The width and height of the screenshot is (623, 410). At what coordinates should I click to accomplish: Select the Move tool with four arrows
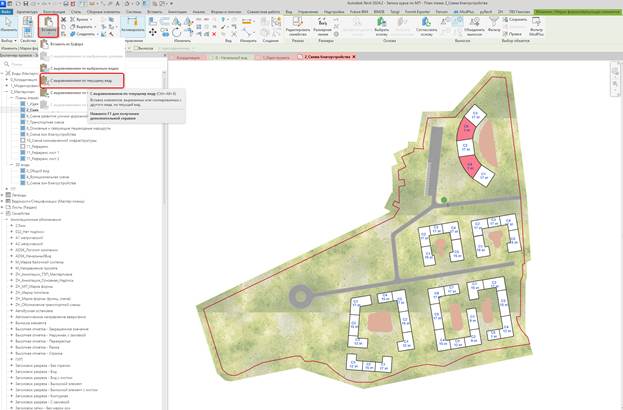pyautogui.click(x=153, y=32)
